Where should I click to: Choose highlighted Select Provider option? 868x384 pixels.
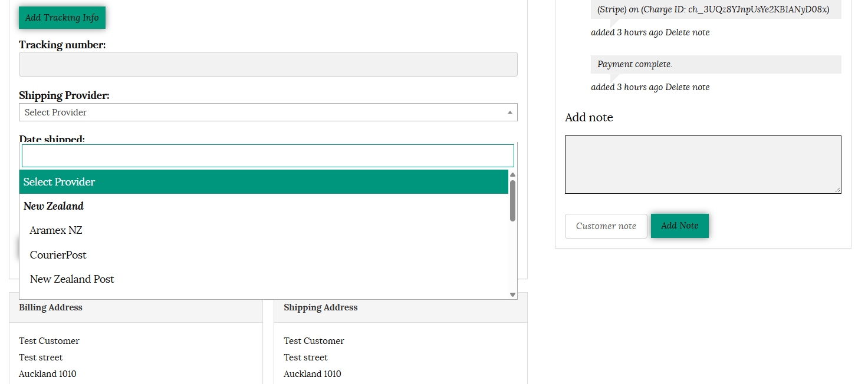point(264,182)
